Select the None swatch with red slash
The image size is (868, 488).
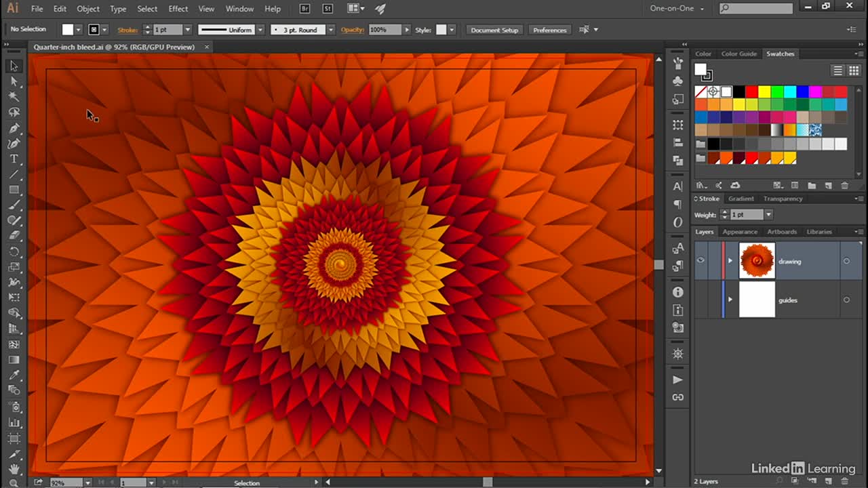[x=701, y=91]
